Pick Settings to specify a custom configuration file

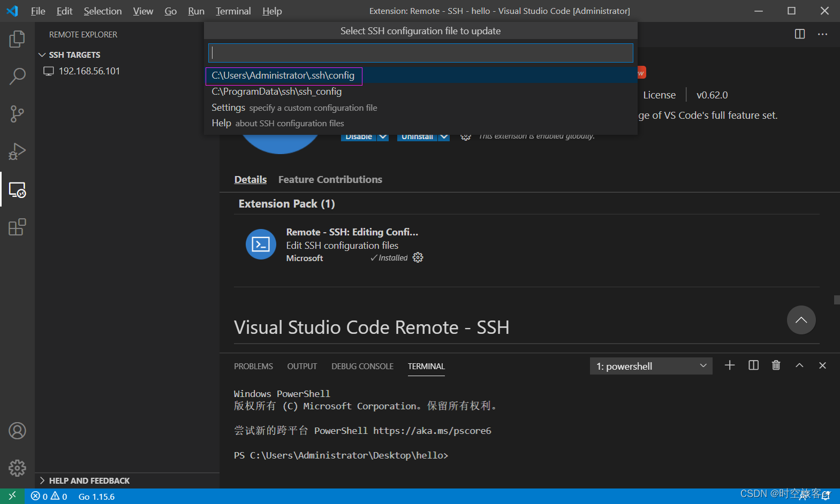coord(421,108)
